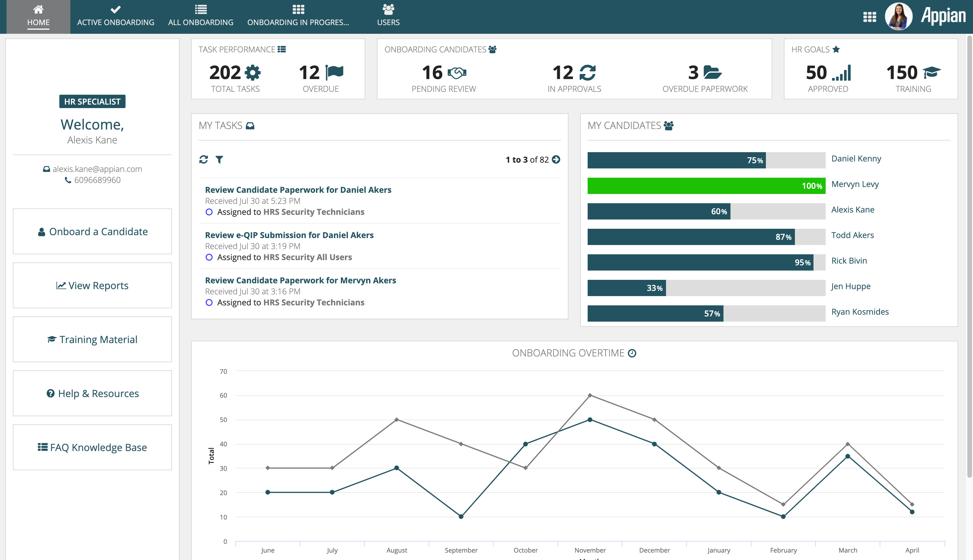Click the Approved signal-bars icon

[841, 73]
